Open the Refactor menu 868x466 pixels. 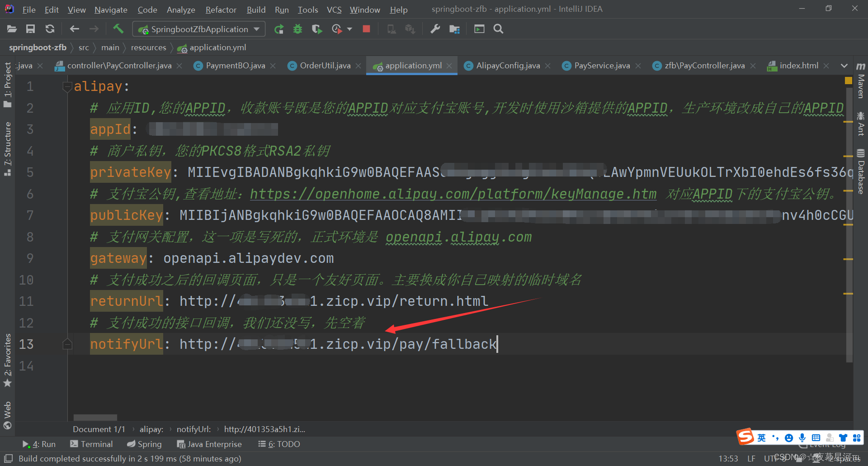tap(221, 10)
